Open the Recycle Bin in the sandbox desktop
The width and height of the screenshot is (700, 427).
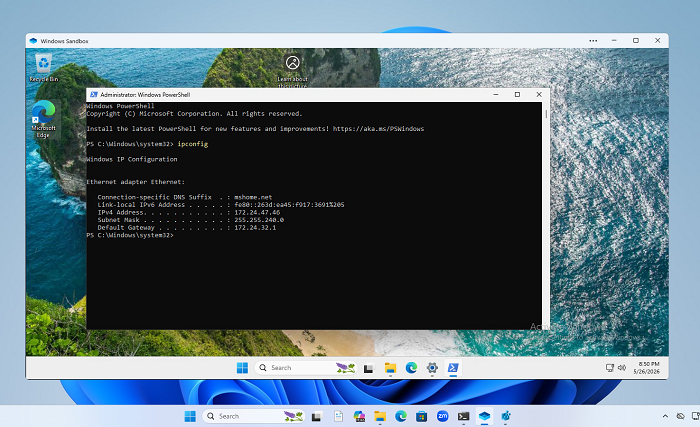(x=44, y=67)
